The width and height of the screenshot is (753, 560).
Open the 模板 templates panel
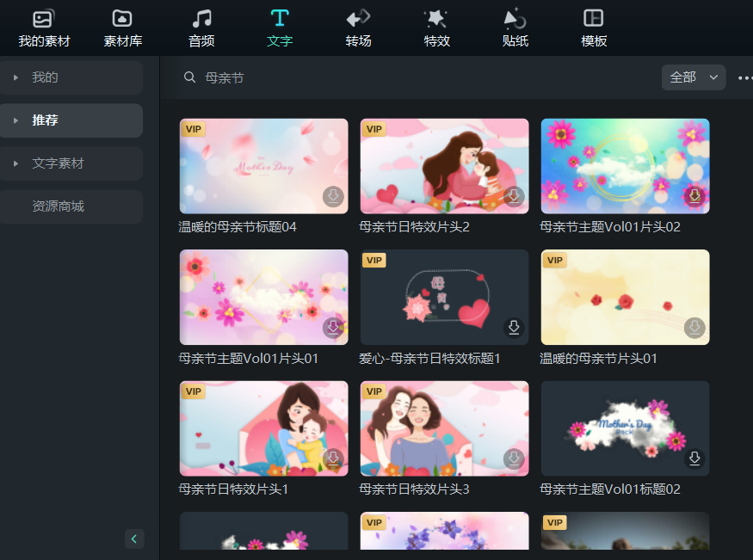coord(593,28)
